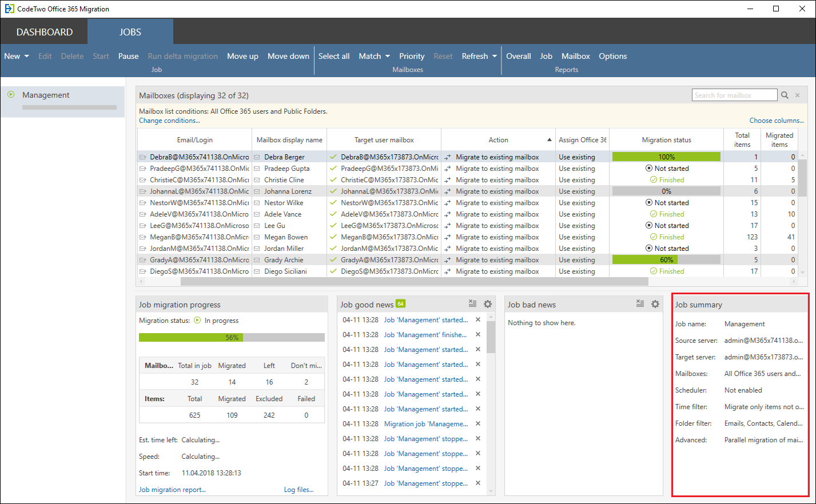
Task: Click the search magnifier icon for mailboxes
Action: pyautogui.click(x=785, y=95)
